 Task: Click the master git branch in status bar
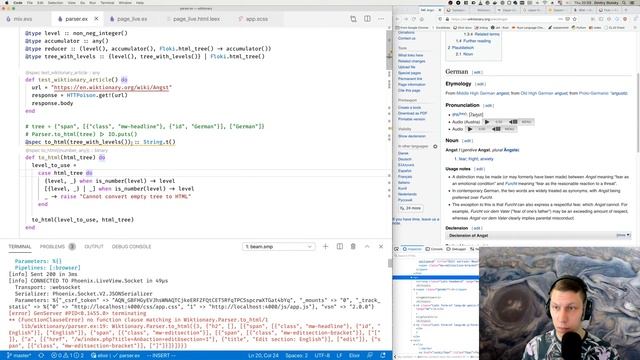[x=19, y=356]
